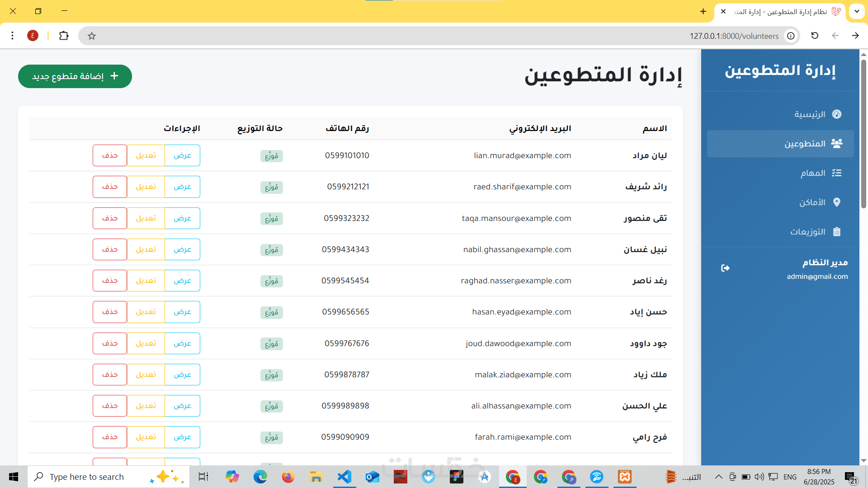This screenshot has height=488, width=868.
Task: Select المتطوعون in the sidebar menu
Action: point(780,144)
